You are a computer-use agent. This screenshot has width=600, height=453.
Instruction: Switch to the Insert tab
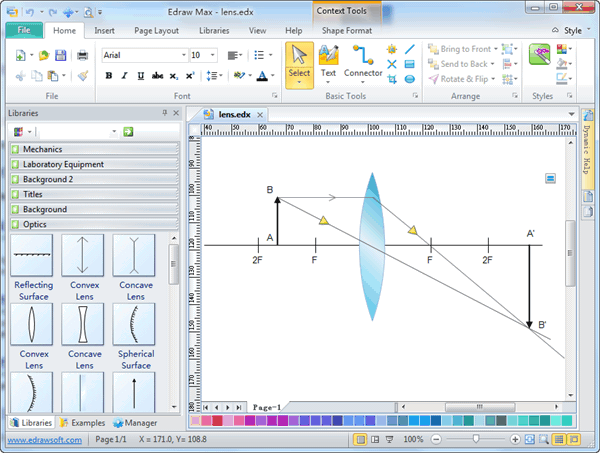pos(104,30)
